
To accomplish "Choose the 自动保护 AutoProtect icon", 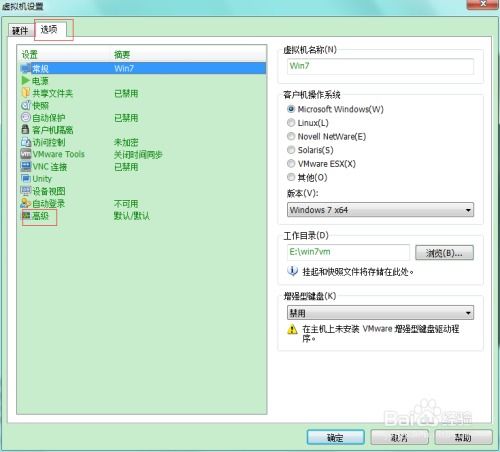I will (x=25, y=117).
